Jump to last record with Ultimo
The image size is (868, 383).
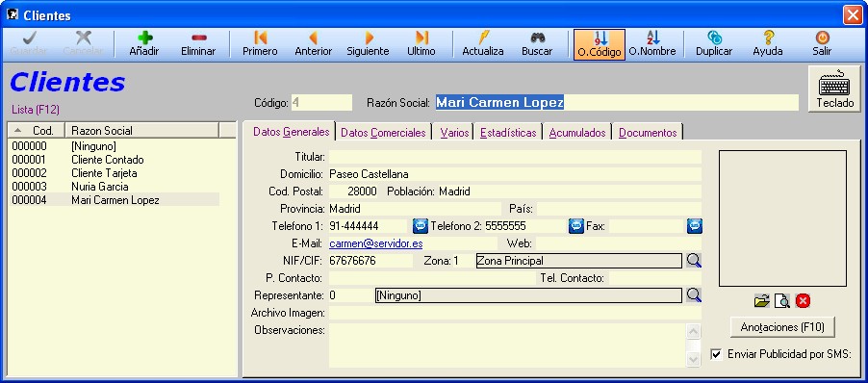[421, 44]
